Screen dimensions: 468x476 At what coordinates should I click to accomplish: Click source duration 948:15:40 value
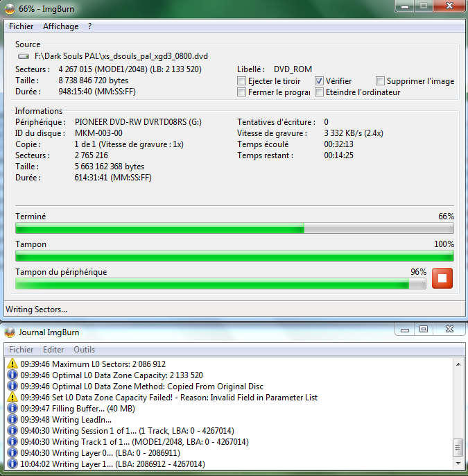(x=97, y=92)
